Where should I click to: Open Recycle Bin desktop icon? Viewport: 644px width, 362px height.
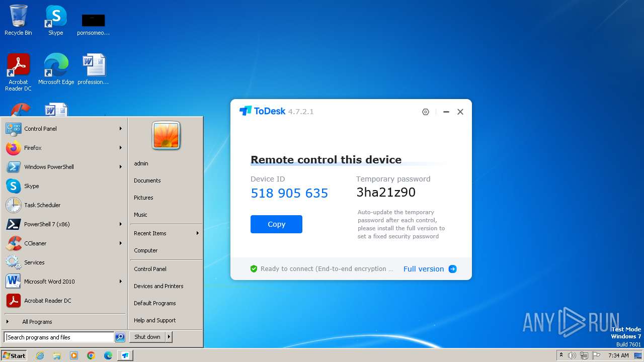click(18, 20)
